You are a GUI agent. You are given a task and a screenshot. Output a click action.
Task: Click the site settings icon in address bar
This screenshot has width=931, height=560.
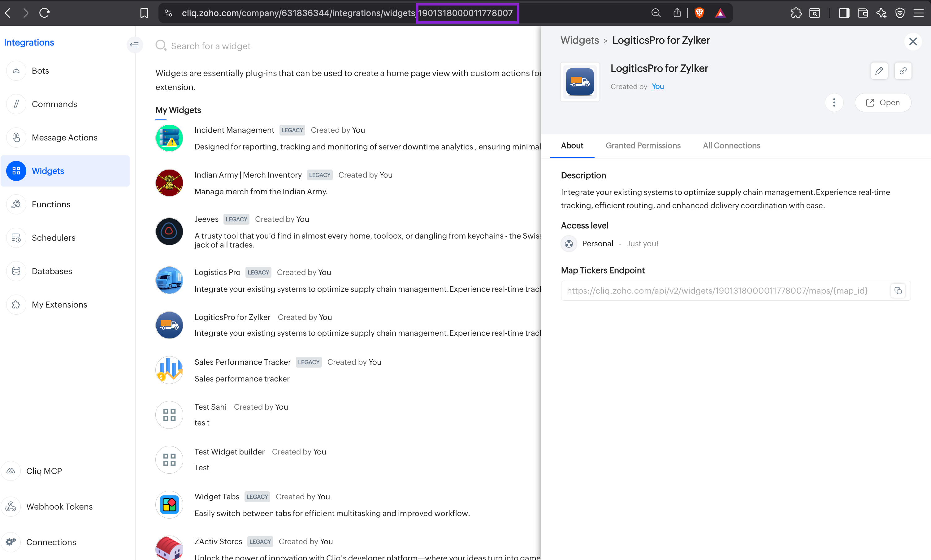coord(168,13)
